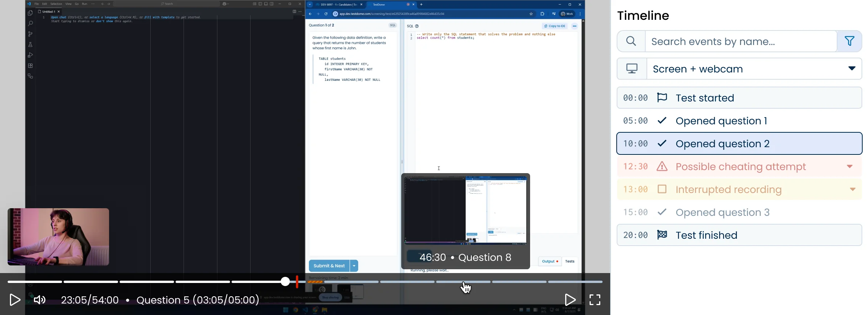
Task: Jump to red marker on the progress bar
Action: (x=297, y=282)
